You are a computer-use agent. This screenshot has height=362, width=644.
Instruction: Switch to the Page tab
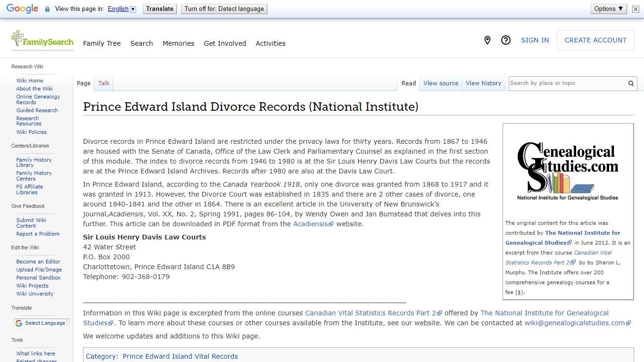pyautogui.click(x=83, y=83)
